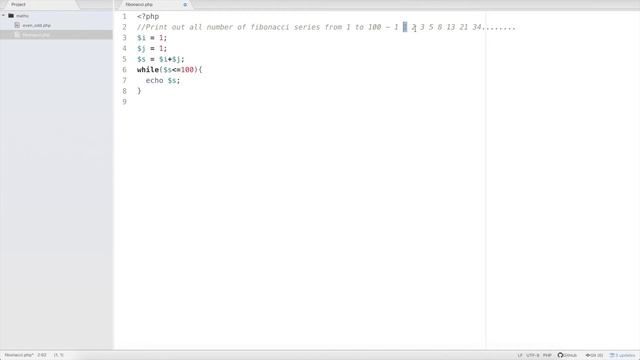Click '$j = 1;' on line 4
Image resolution: width=640 pixels, height=360 pixels.
(x=152, y=49)
